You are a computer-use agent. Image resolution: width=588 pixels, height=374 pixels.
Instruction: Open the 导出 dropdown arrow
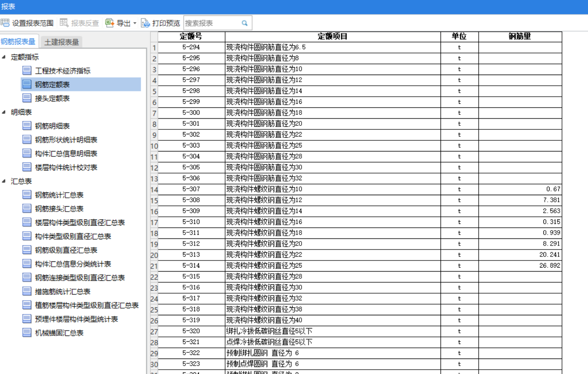coord(135,23)
